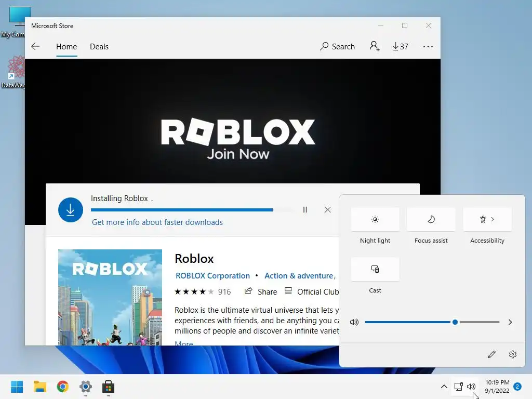Expand description with More link
Viewport: 532px width, 399px height.
point(183,343)
